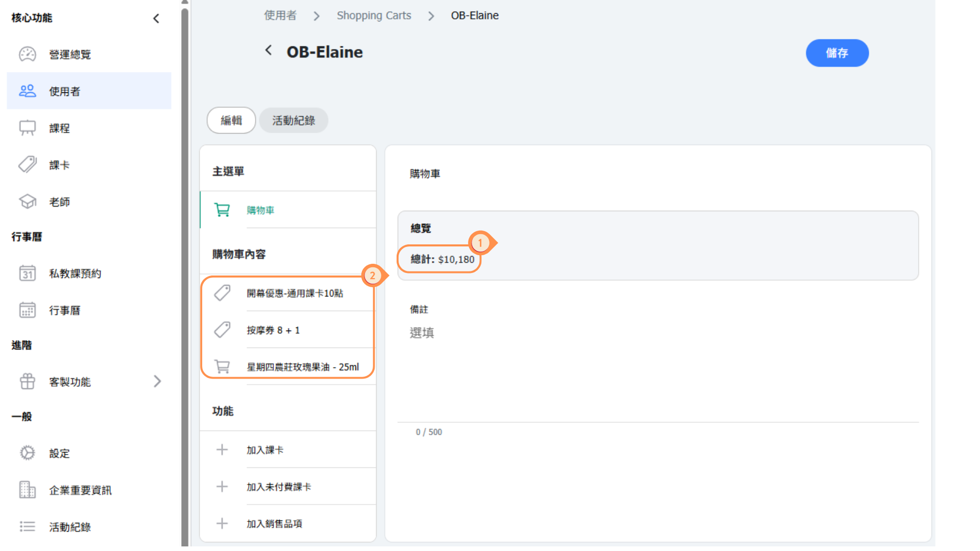Click the settings gear icon in sidebar

point(28,453)
